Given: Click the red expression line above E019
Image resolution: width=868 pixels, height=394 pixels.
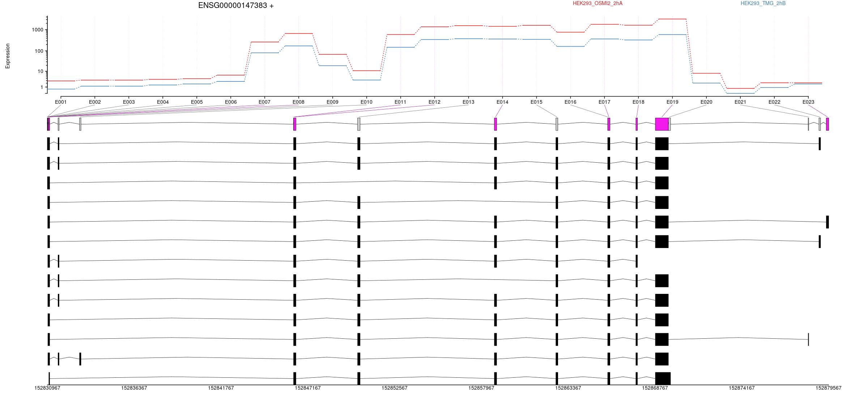Looking at the screenshot, I should 672,19.
